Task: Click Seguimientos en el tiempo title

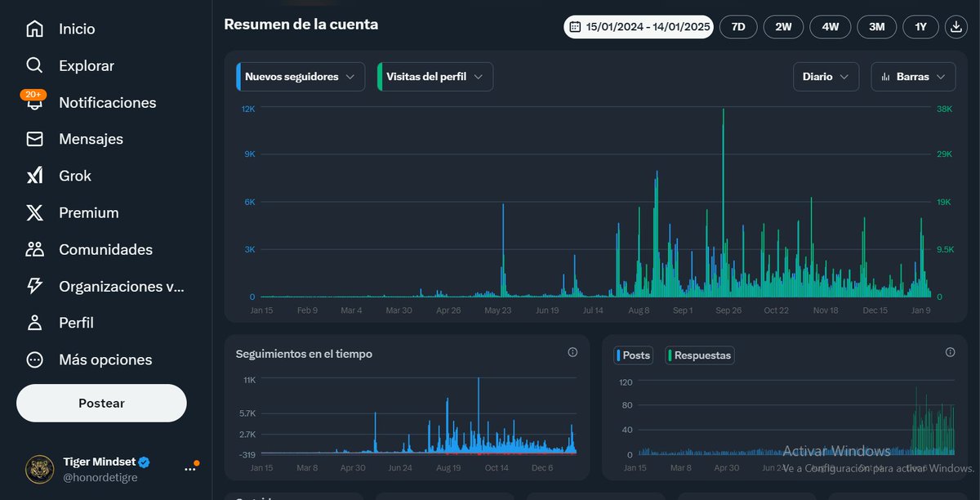Action: pyautogui.click(x=304, y=354)
